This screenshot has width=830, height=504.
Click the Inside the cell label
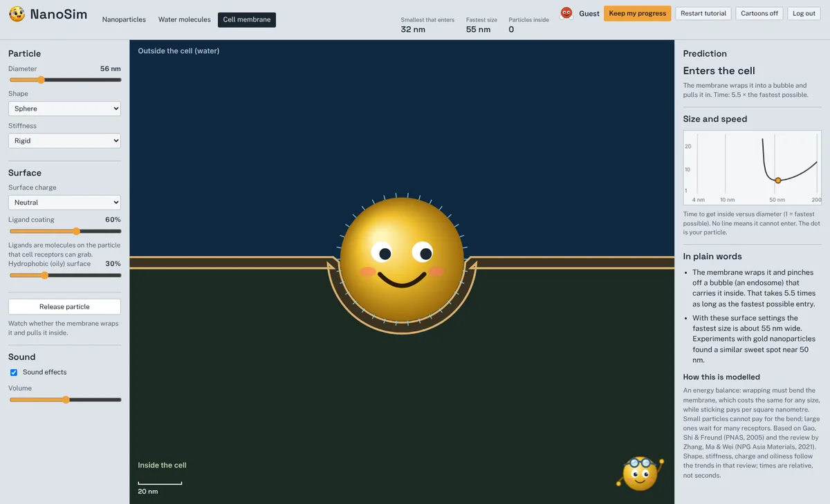click(162, 465)
